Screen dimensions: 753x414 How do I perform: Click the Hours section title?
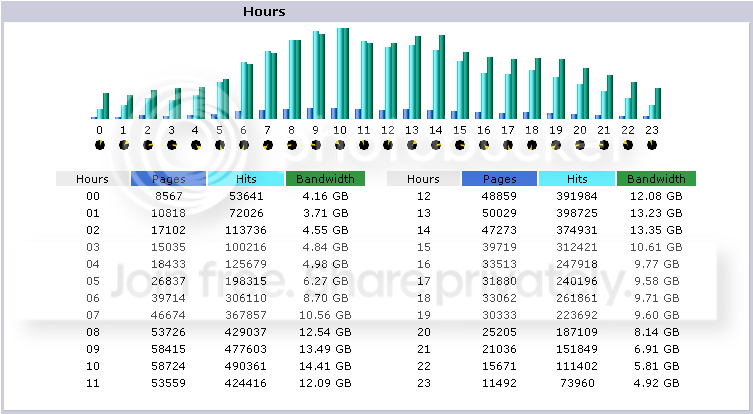[x=264, y=12]
